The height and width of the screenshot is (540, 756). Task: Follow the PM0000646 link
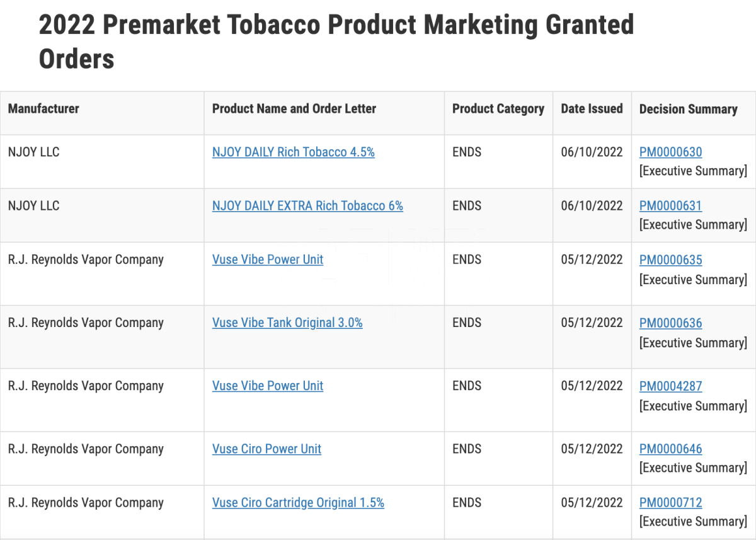point(670,449)
